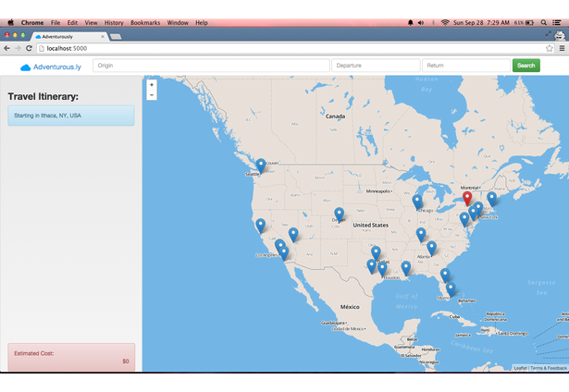
Task: Select the Denver map pin
Action: (x=339, y=215)
